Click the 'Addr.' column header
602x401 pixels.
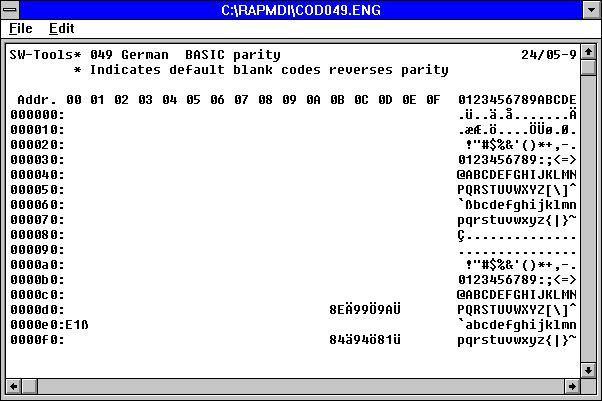tap(37, 100)
